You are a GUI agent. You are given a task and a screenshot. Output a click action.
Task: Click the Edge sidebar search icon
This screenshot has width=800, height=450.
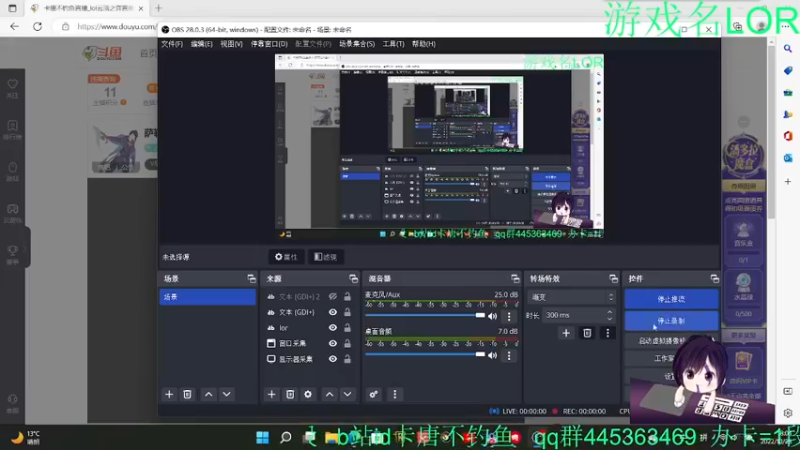(x=788, y=48)
